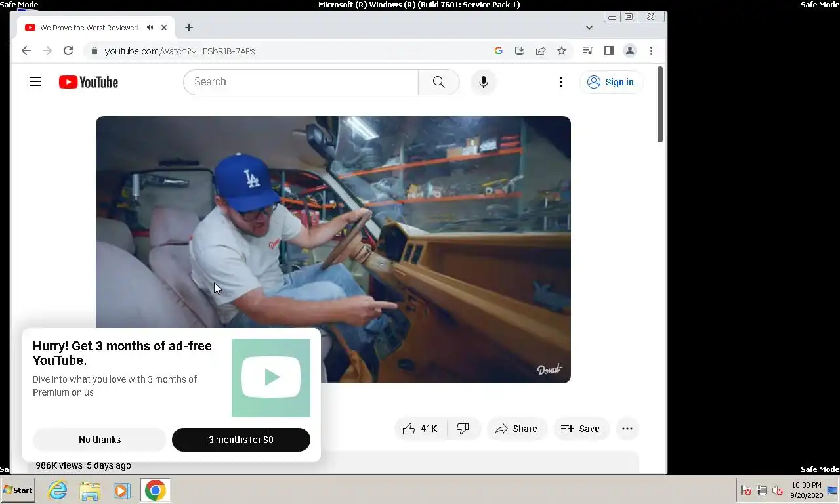Open YouTube settings three-dot menu
The height and width of the screenshot is (504, 840).
(560, 82)
